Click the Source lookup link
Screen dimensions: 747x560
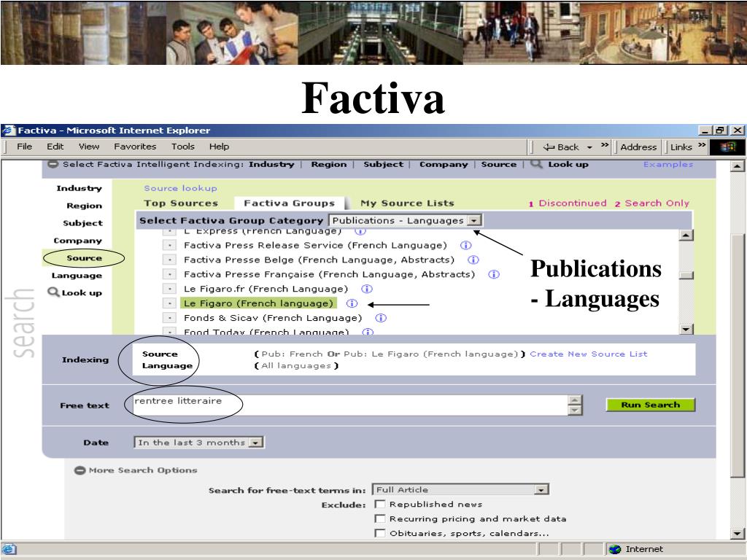coord(181,188)
